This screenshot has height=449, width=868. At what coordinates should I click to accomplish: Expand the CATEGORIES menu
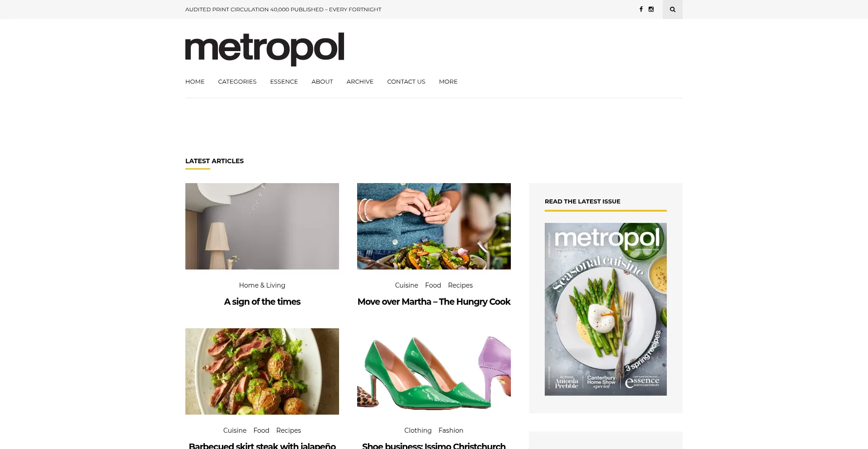[x=237, y=82]
